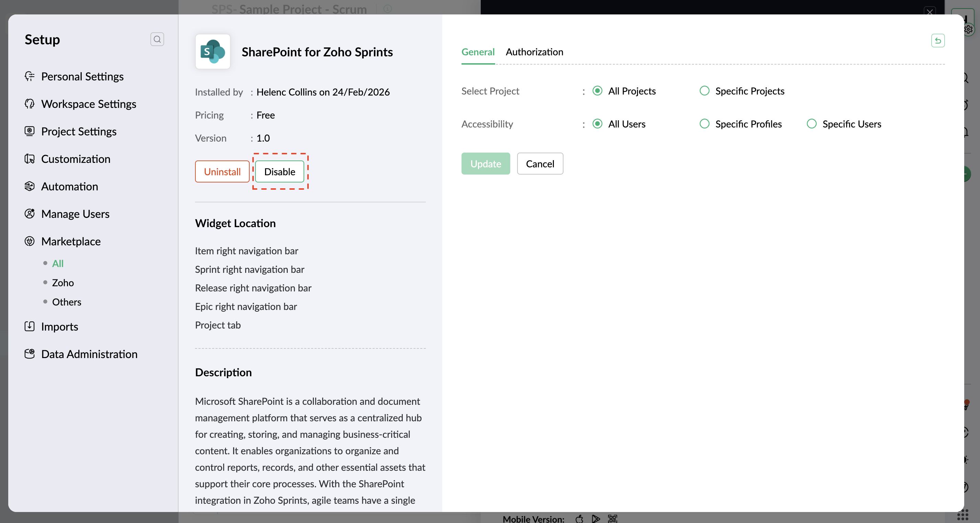
Task: Choose Specific Profiles accessibility option
Action: point(704,124)
